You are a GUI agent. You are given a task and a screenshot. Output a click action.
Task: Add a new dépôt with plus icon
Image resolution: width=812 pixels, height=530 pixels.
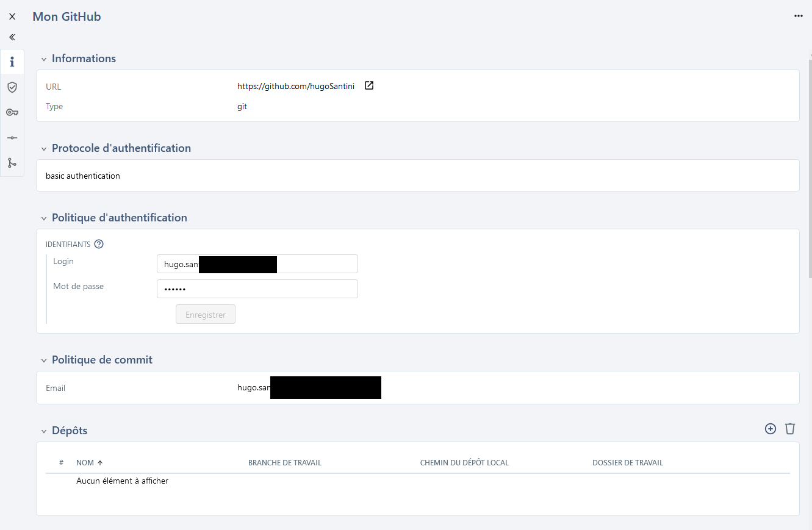tap(771, 429)
